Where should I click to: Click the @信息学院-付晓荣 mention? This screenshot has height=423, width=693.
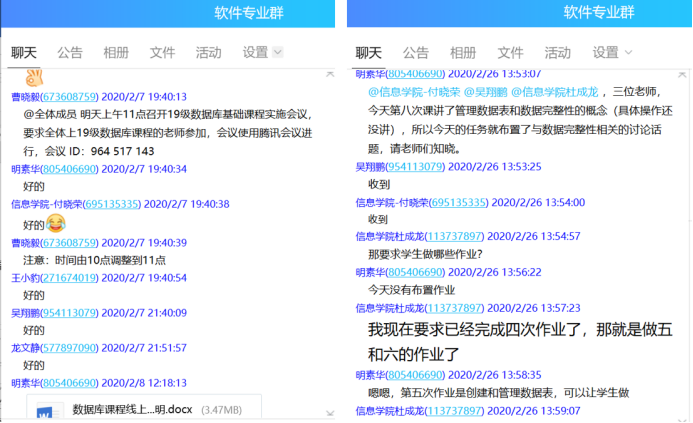(x=414, y=92)
